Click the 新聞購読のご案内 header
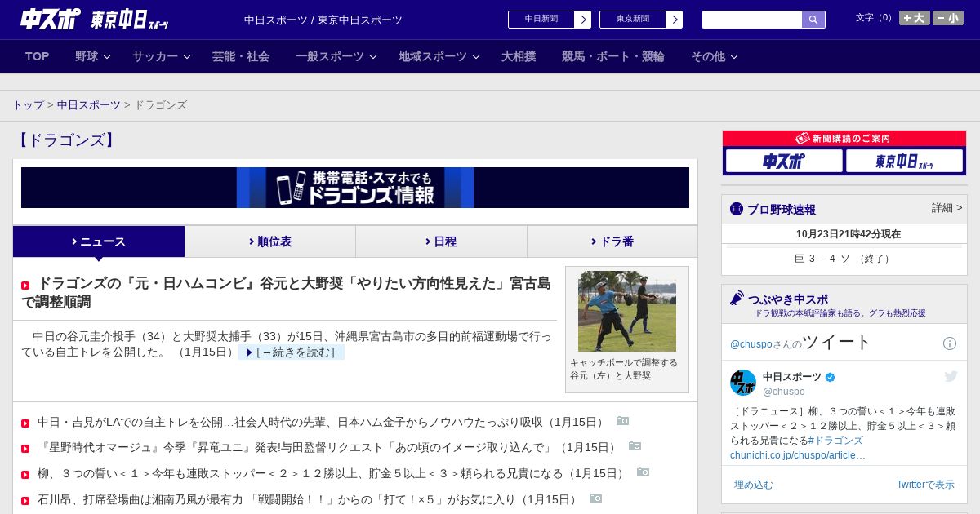980x514 pixels. [844, 139]
